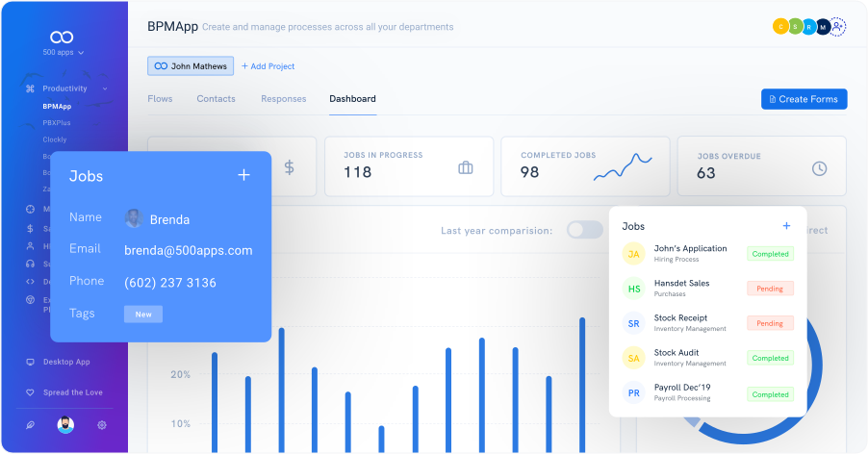Click Completed status for John's Application
Viewport: 868px width, 454px height.
pyautogui.click(x=770, y=254)
